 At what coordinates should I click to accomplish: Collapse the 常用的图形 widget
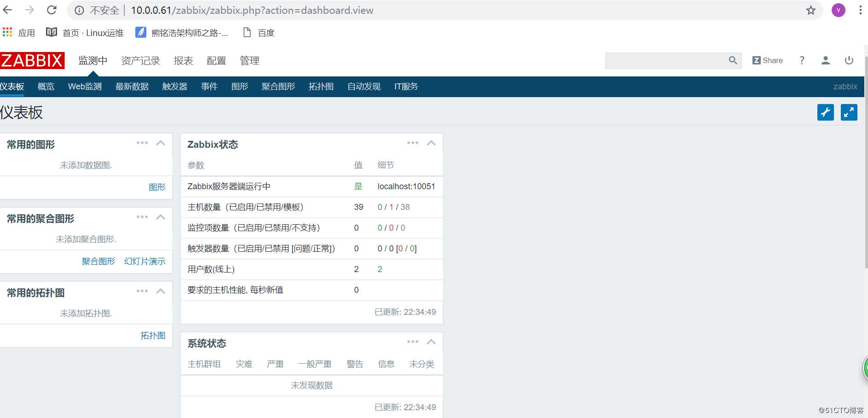[161, 143]
